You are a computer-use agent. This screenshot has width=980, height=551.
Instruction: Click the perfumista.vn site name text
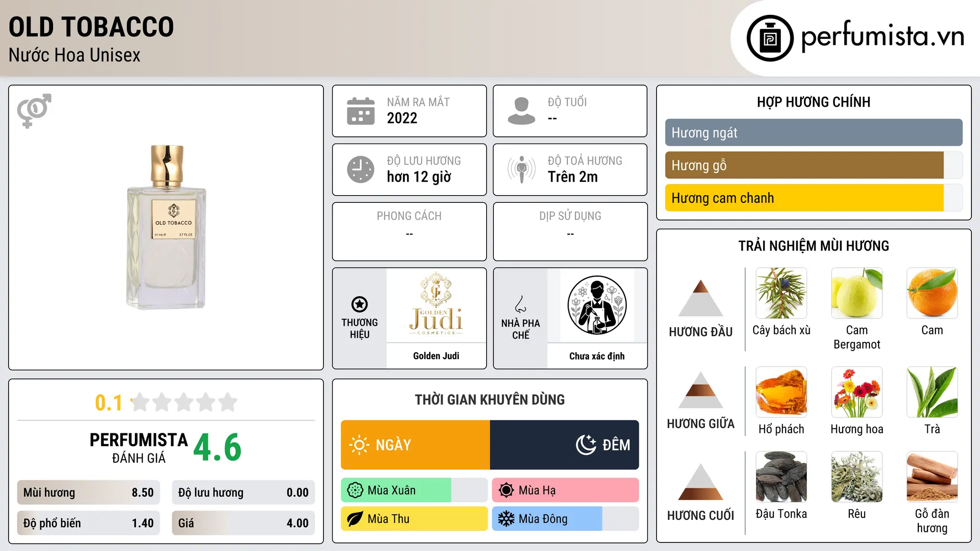(882, 36)
